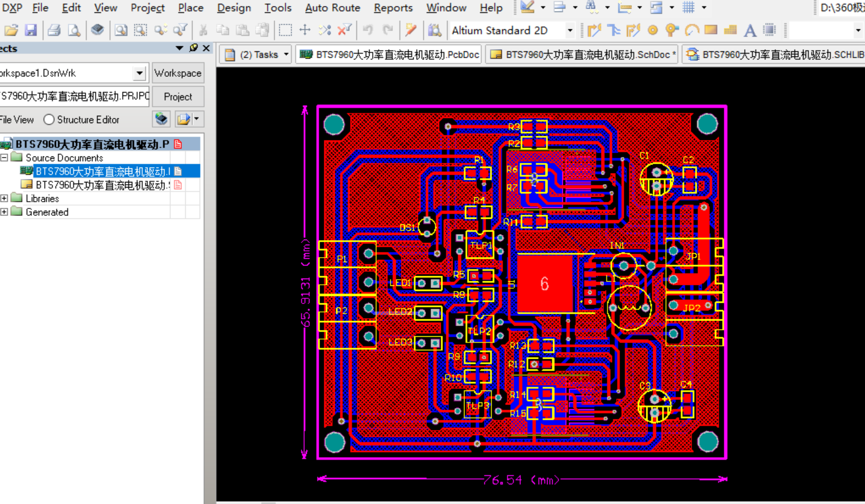Activate the rectangular select-inside-area tool
Screen dimensions: 865x504
(285, 30)
